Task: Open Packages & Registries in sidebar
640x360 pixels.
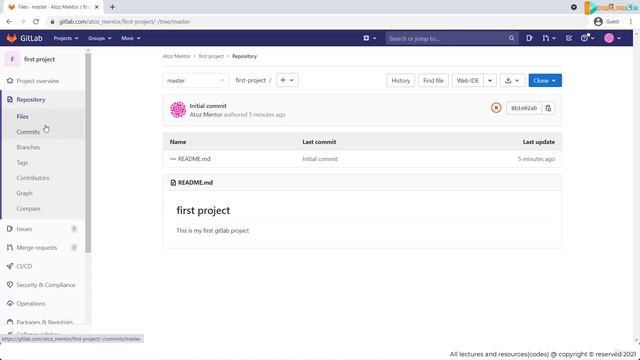Action: click(44, 322)
